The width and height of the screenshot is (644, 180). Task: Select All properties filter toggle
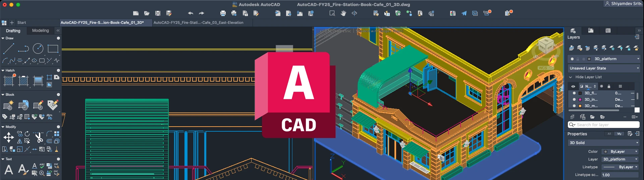609,134
